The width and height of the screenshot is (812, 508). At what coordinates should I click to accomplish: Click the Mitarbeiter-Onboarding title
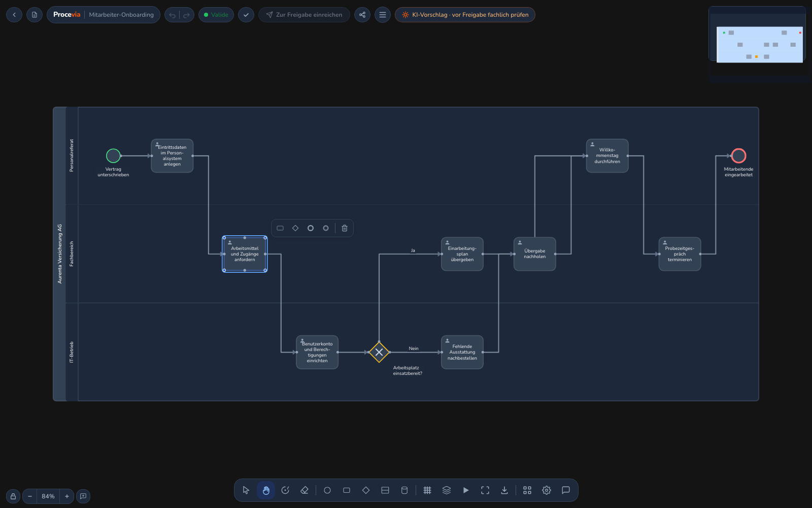point(121,15)
